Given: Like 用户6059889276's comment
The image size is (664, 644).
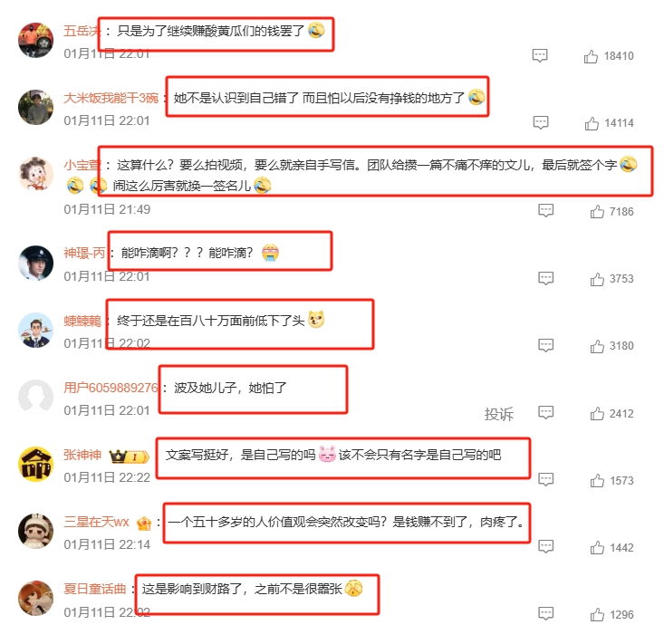Looking at the screenshot, I should [597, 413].
